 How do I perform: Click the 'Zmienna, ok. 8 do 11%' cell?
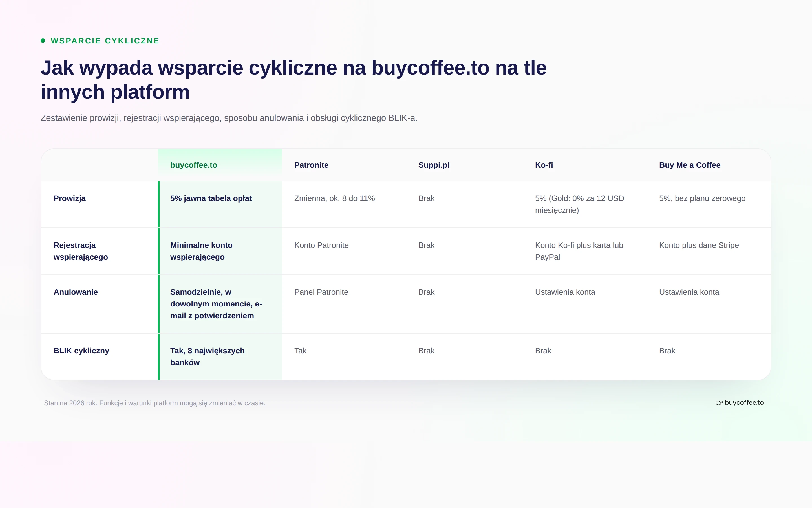[335, 198]
